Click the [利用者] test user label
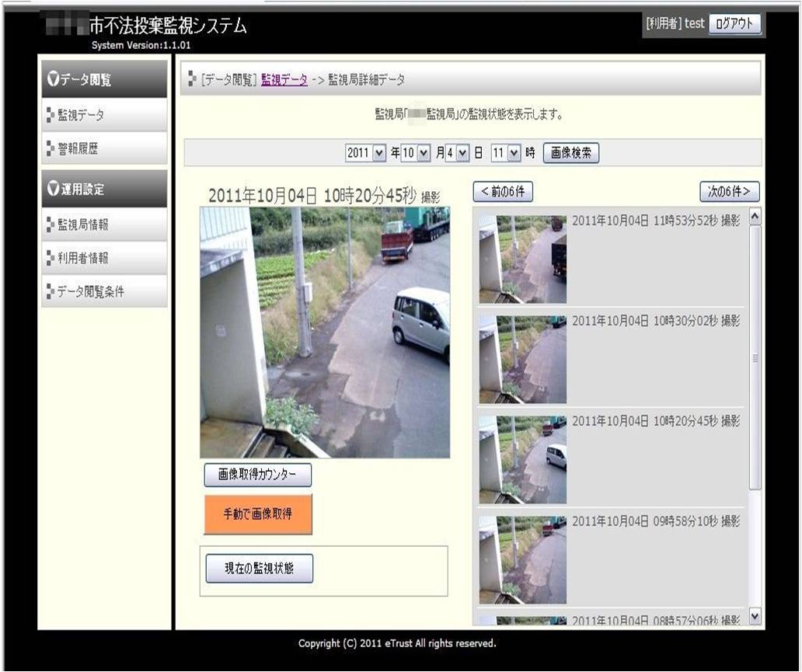Viewport: 802px width, 672px height. (x=675, y=23)
